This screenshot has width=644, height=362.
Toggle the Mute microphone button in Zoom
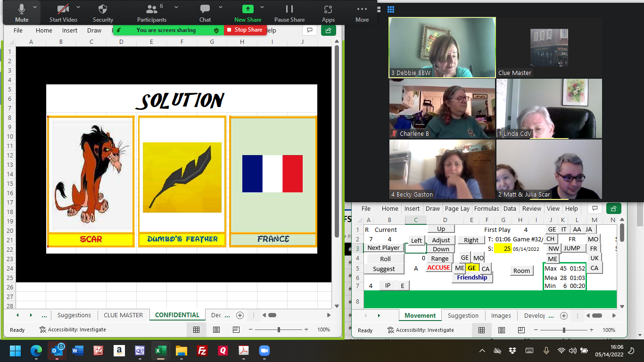pos(22,13)
